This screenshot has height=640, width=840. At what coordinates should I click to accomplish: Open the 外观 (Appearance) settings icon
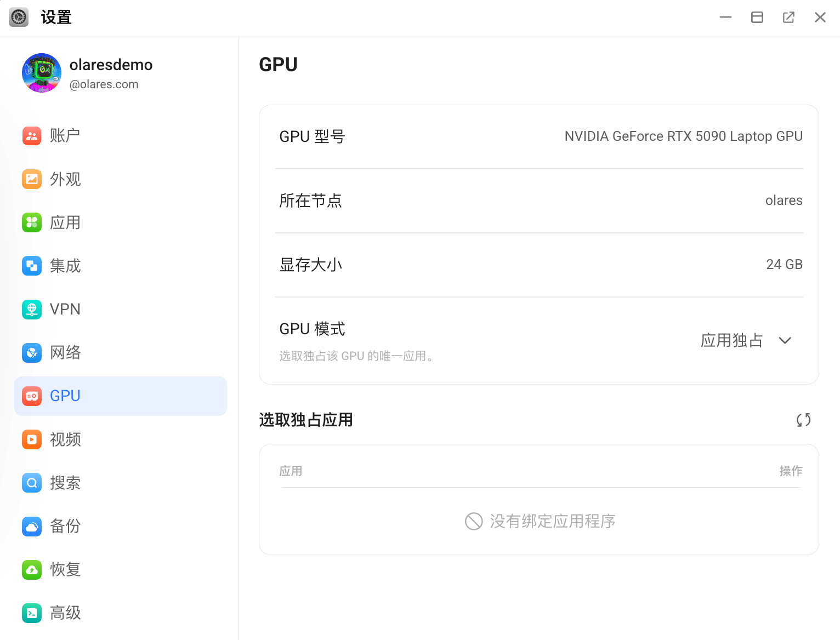31,179
